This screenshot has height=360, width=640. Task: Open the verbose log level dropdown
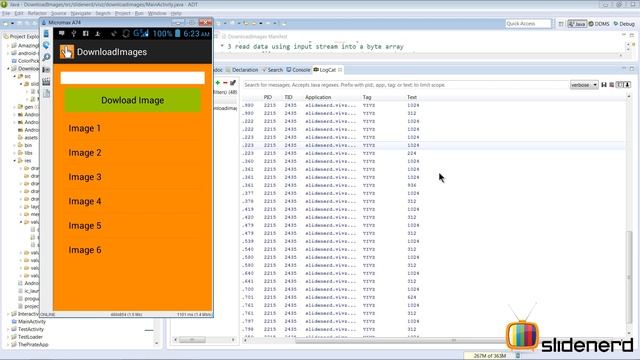point(584,85)
